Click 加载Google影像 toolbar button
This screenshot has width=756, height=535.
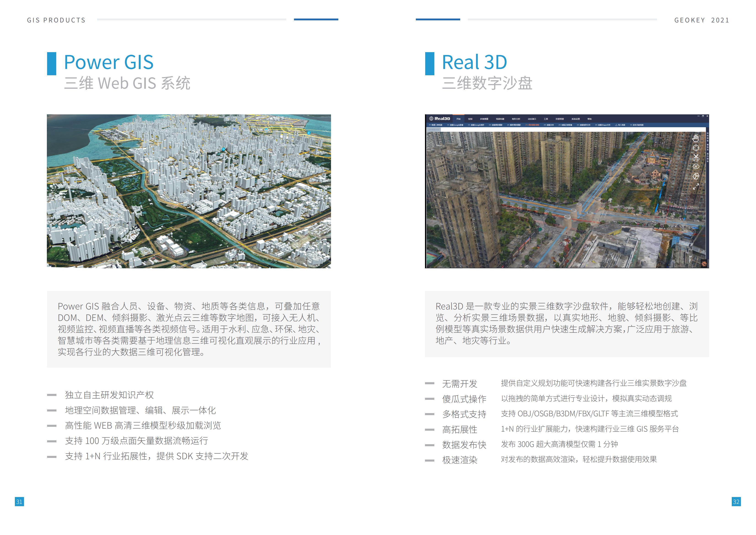(x=456, y=125)
